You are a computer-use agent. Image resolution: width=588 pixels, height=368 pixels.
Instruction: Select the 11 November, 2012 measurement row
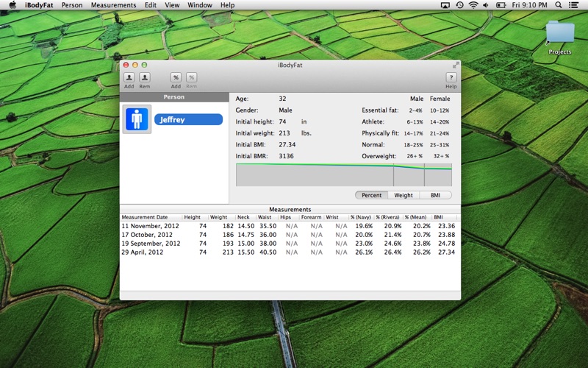(x=290, y=226)
